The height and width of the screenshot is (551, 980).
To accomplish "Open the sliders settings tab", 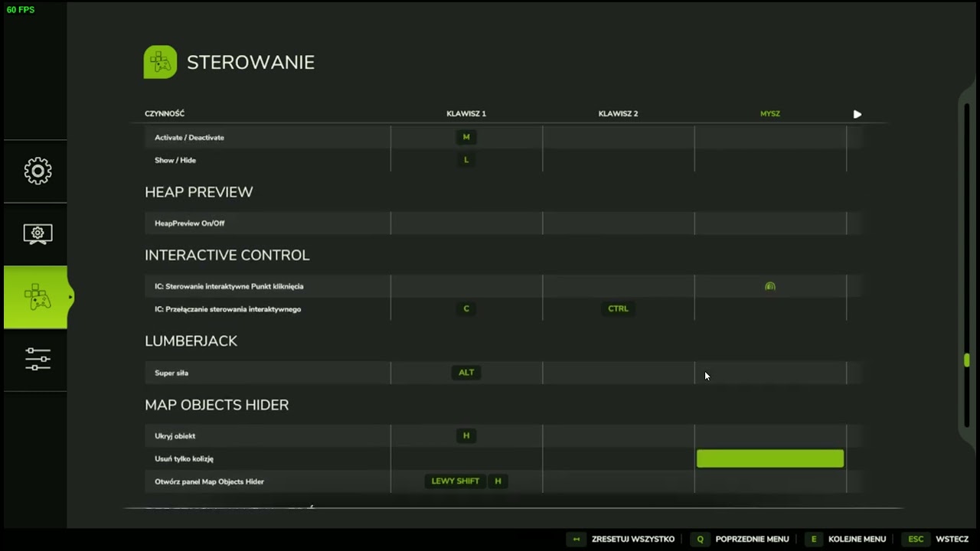I will [38, 359].
